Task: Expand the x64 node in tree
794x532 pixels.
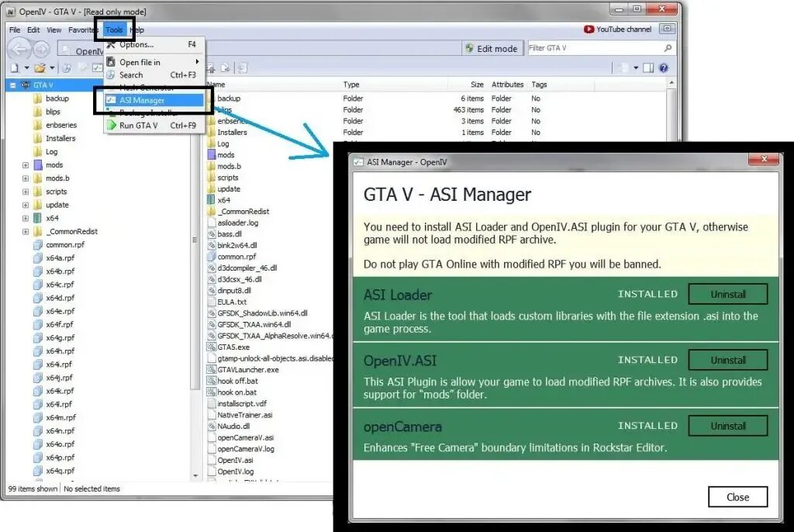Action: 26,219
